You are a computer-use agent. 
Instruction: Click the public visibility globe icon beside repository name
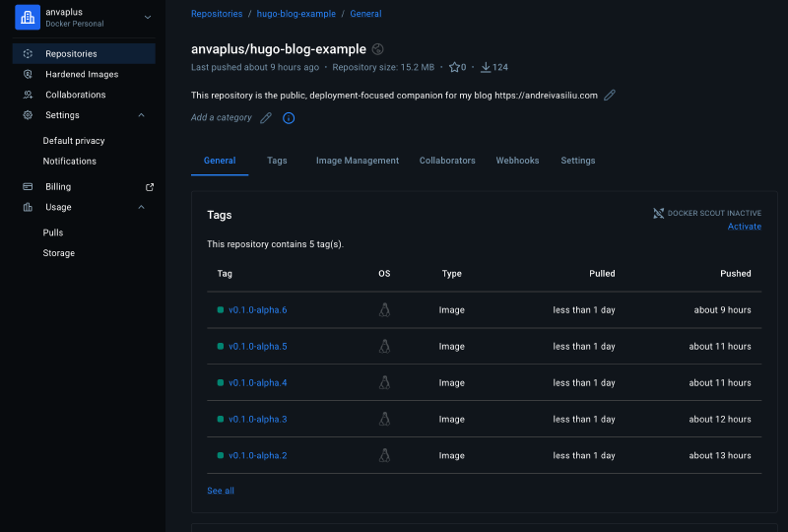click(x=378, y=49)
